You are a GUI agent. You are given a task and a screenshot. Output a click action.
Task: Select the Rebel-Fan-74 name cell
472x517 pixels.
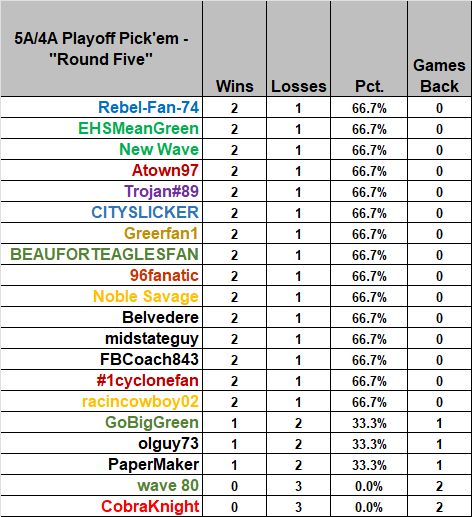coord(101,107)
